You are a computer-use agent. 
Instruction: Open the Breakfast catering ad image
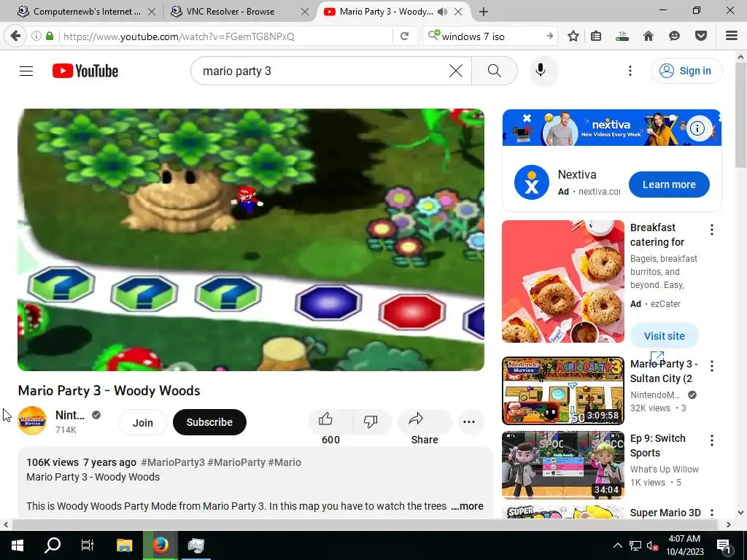point(563,281)
